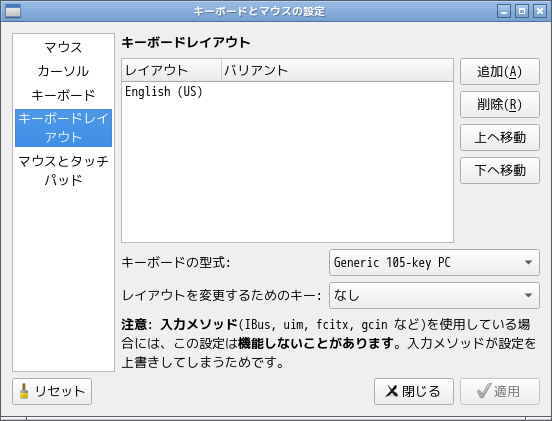The height and width of the screenshot is (421, 552).
Task: Open the Generic 105-key PC model dropdown
Action: (x=434, y=262)
